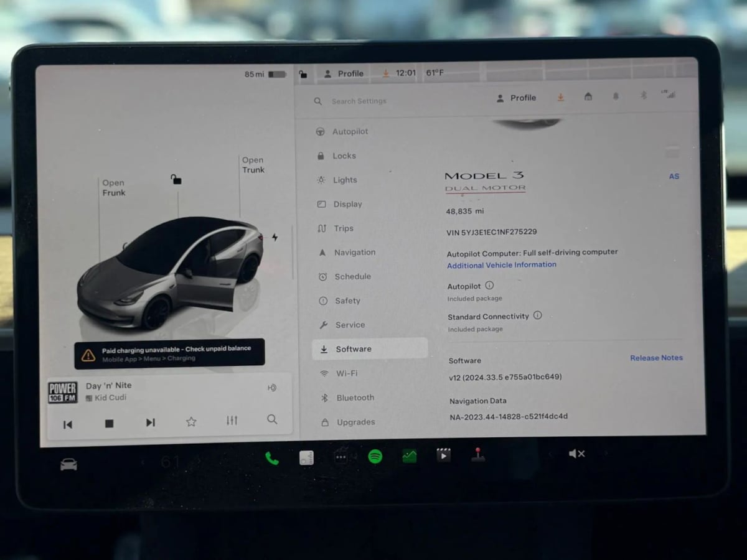
Task: Open the Wi-Fi settings menu item
Action: (x=346, y=373)
